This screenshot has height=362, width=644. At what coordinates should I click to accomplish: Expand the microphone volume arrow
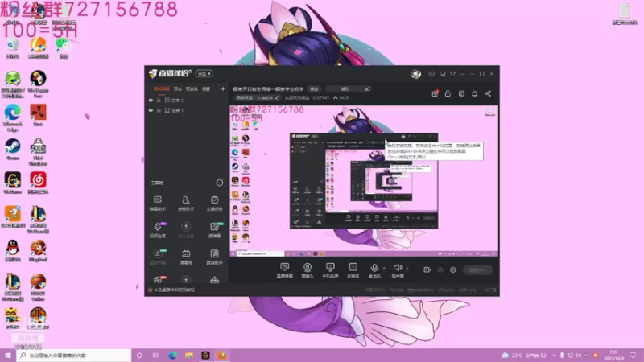384,269
